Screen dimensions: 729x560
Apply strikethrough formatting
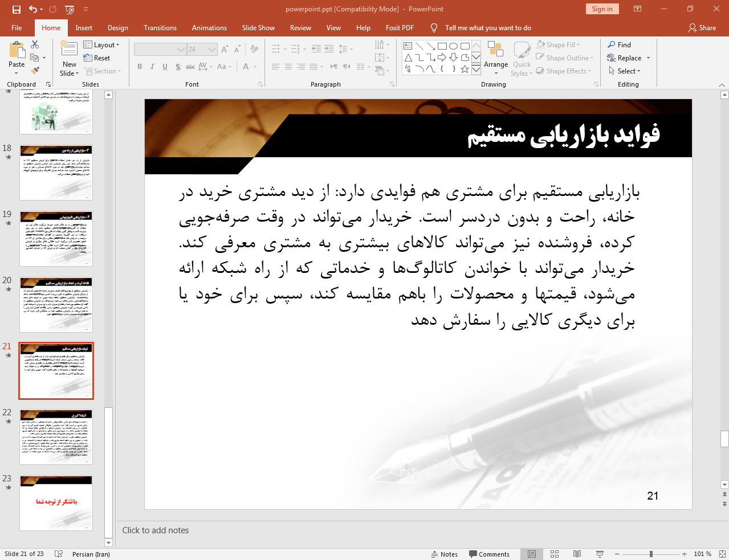pyautogui.click(x=190, y=67)
